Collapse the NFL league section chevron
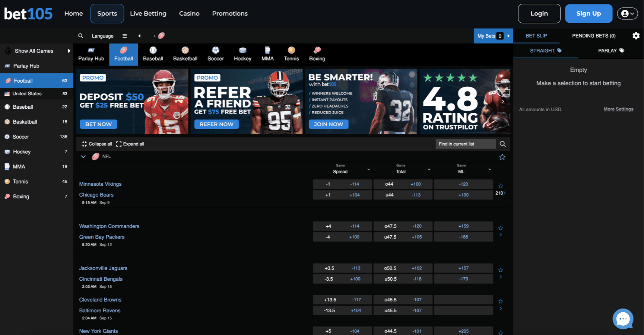 click(83, 157)
